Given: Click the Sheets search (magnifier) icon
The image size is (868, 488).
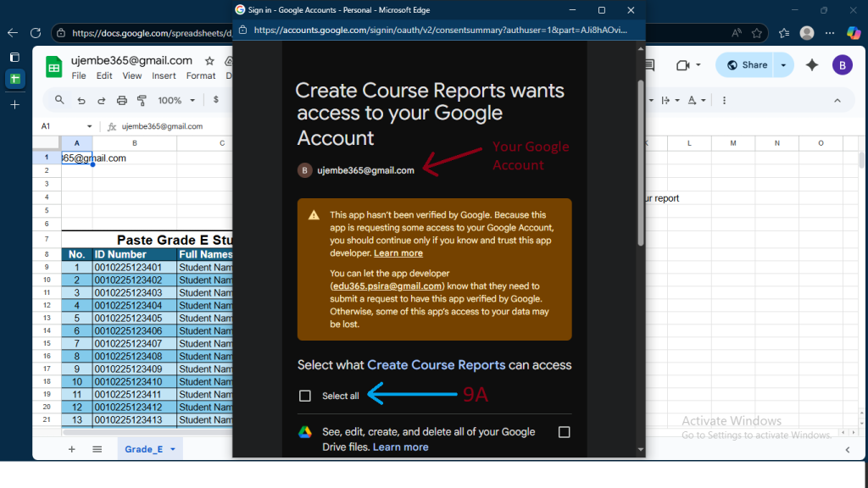Looking at the screenshot, I should coord(59,100).
